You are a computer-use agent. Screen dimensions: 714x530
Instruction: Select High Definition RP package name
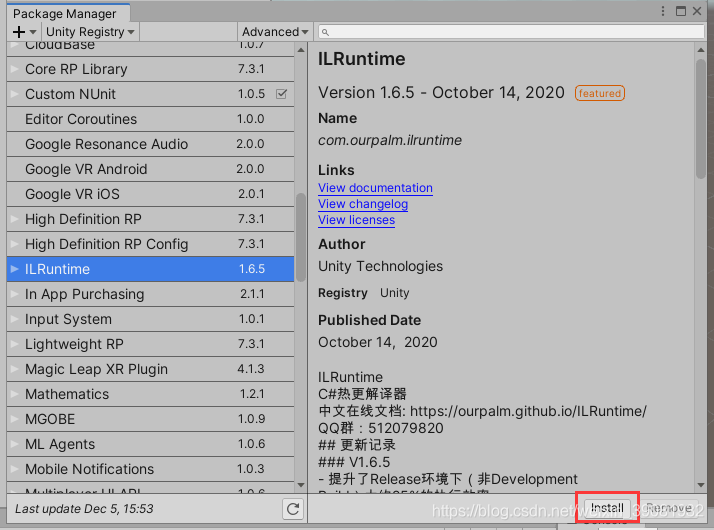pyautogui.click(x=83, y=219)
